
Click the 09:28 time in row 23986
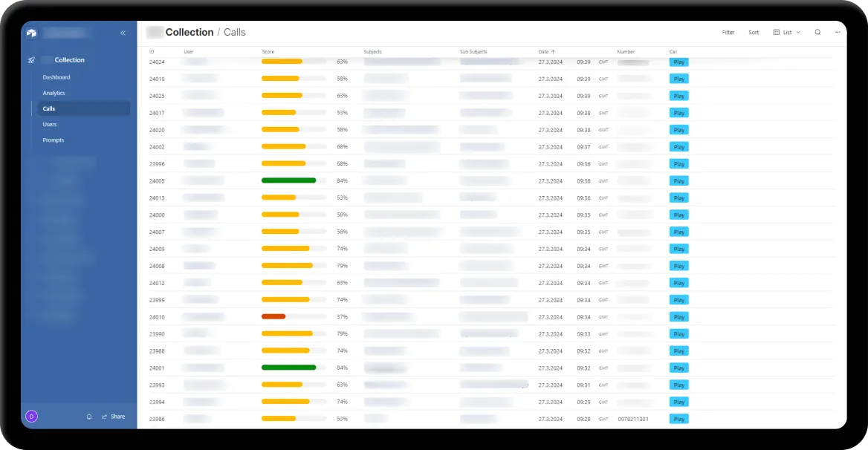(583, 419)
